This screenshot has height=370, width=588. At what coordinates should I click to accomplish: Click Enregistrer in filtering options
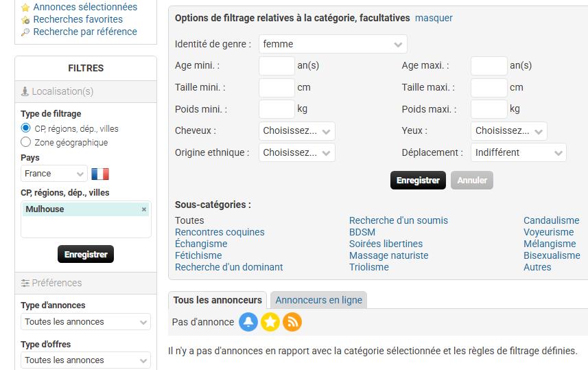click(x=418, y=181)
